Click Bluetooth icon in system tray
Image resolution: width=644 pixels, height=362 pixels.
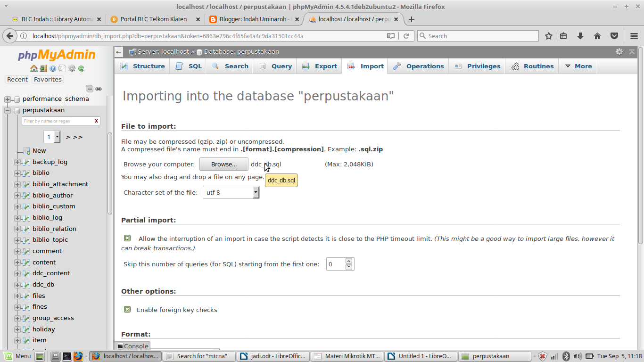click(567, 356)
